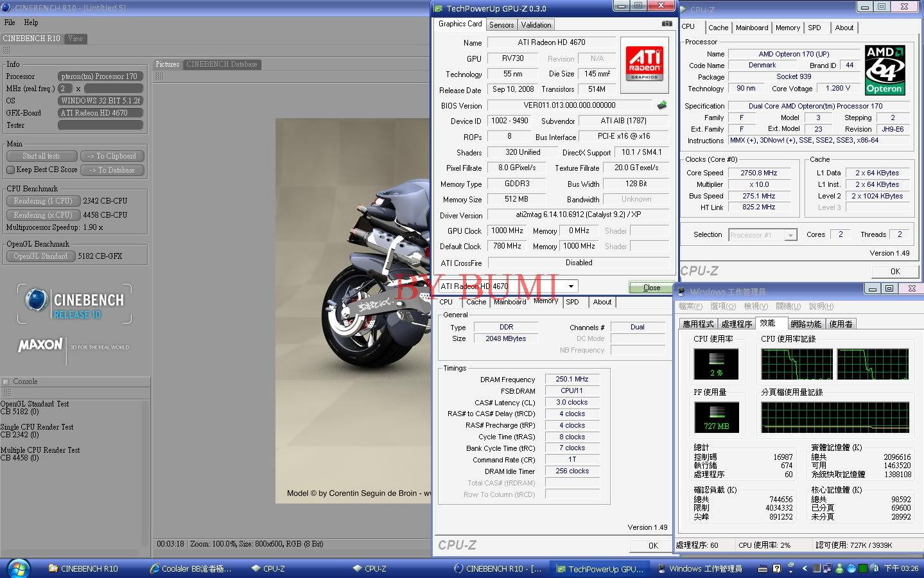Viewport: 924px width, 578px height.
Task: Open the 檢視(V) menu in Task Manager
Action: [x=756, y=306]
